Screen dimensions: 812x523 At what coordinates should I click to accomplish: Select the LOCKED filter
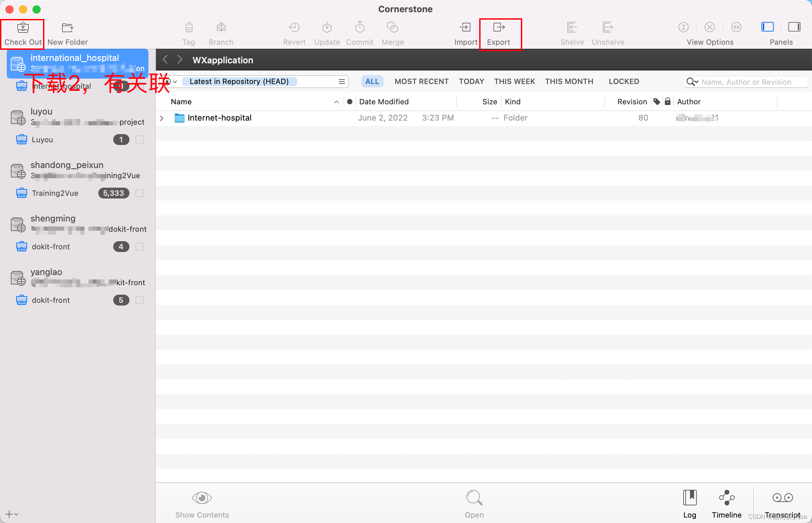coord(624,82)
